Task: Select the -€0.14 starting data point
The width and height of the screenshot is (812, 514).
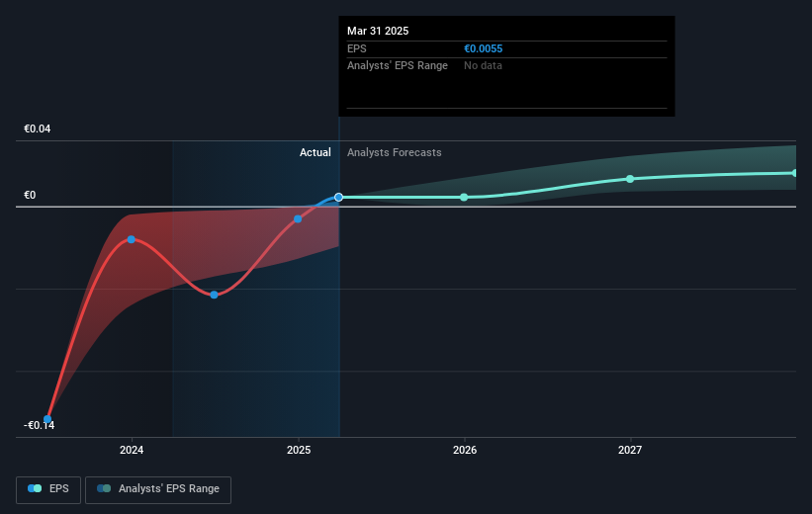Action: [47, 419]
